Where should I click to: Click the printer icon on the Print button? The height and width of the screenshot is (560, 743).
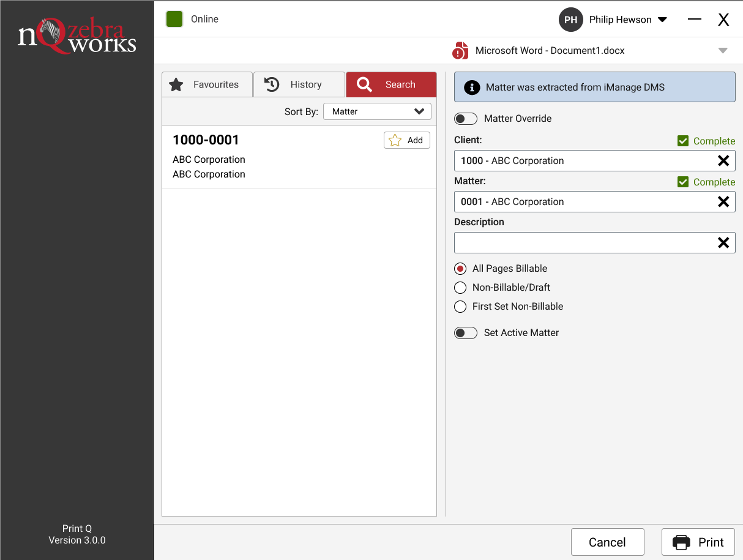tap(682, 542)
